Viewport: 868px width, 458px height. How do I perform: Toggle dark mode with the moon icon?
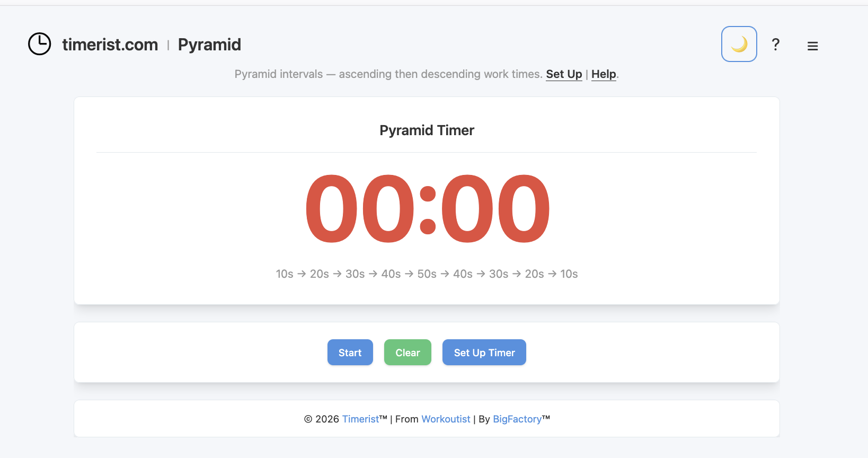(739, 44)
